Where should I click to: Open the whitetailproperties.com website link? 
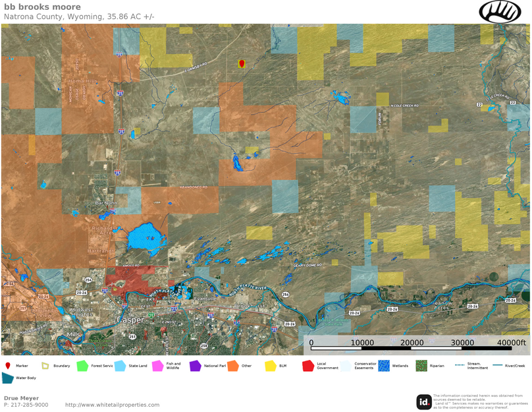(112, 405)
